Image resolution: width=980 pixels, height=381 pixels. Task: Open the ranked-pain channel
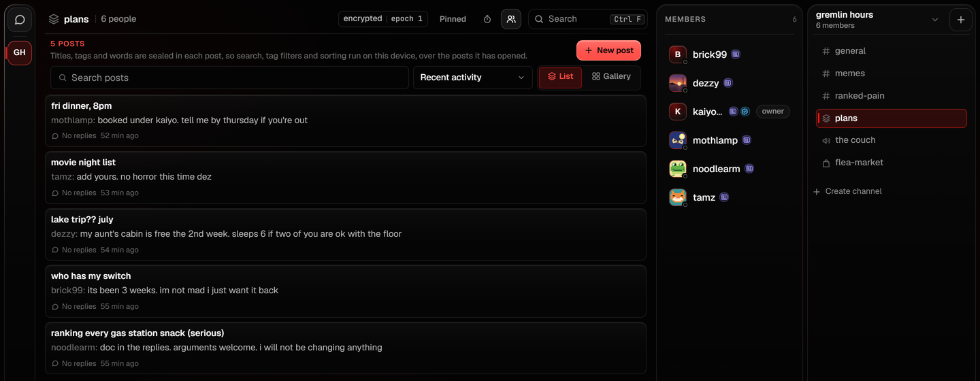point(892,96)
